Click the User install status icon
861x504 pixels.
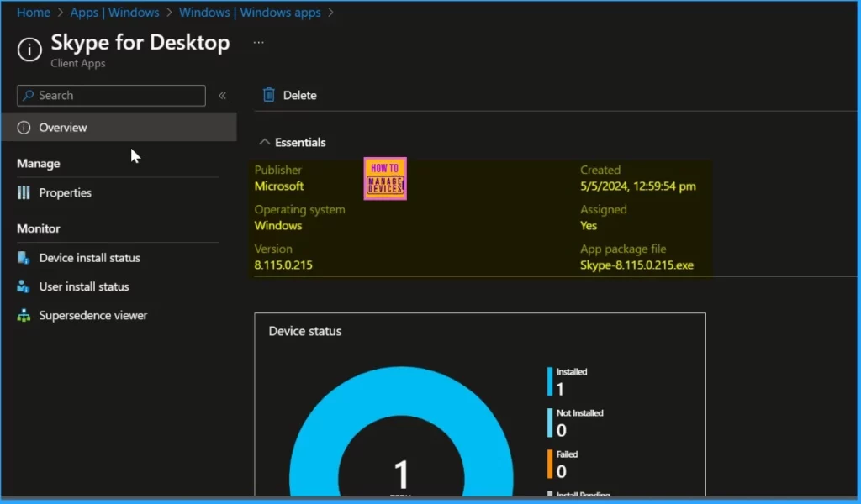(x=23, y=286)
